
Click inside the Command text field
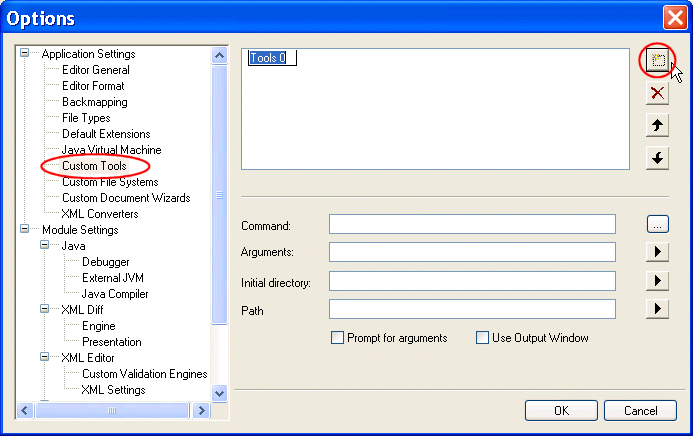pos(472,223)
